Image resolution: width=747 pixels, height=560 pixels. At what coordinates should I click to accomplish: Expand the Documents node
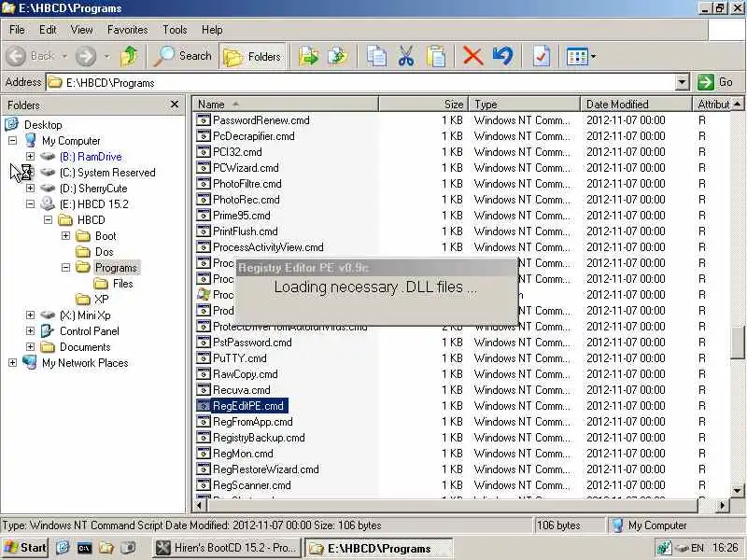coord(30,346)
